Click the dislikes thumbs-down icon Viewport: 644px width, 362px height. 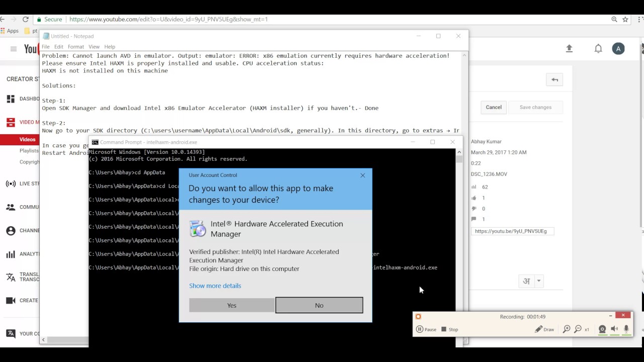click(473, 209)
